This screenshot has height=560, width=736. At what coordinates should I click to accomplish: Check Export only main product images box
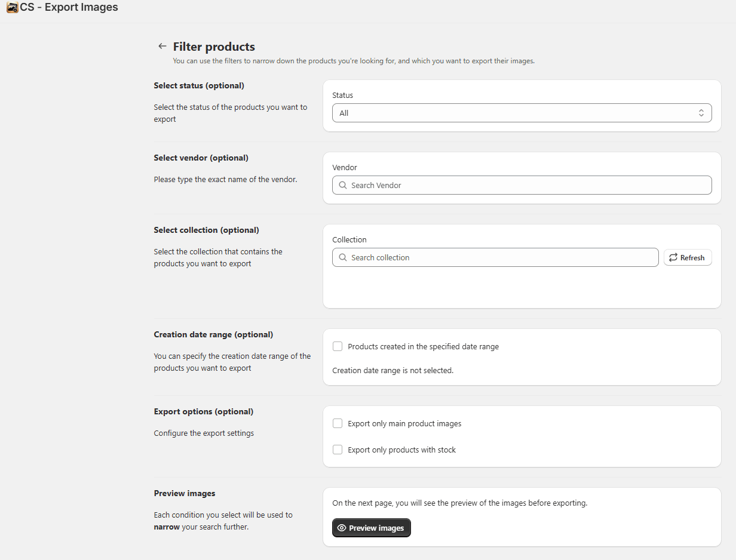pyautogui.click(x=338, y=423)
